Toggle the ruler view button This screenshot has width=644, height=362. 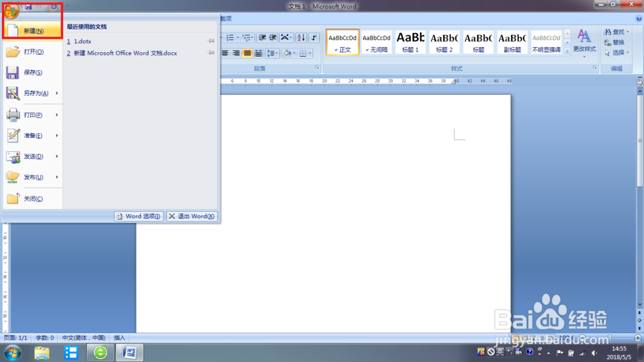pos(639,82)
